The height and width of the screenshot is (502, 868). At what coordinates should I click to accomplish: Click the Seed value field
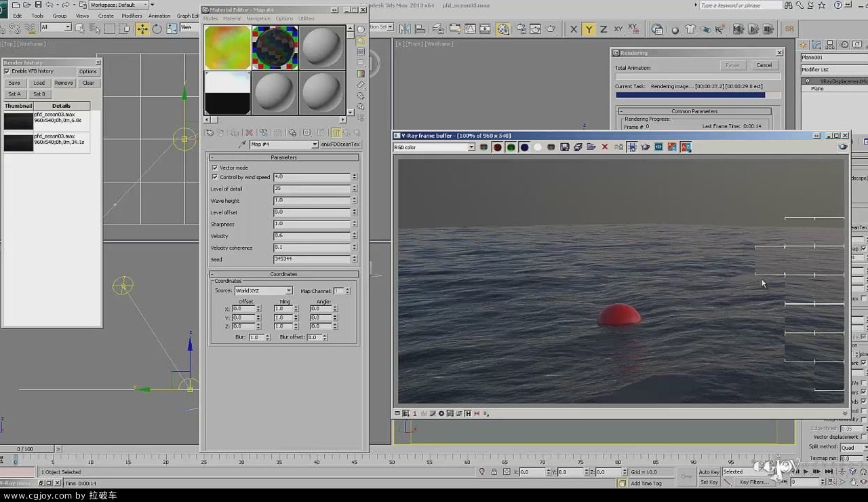coord(312,259)
